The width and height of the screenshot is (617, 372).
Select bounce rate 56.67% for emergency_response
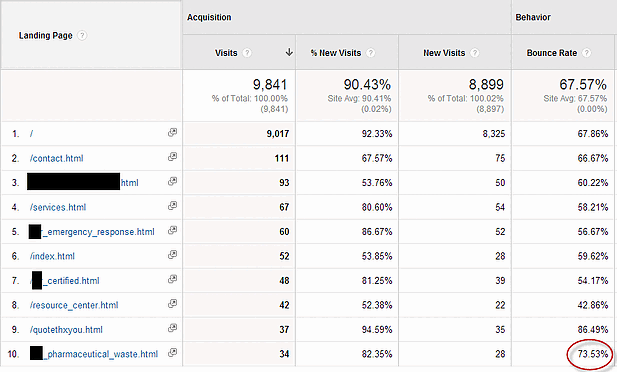593,232
